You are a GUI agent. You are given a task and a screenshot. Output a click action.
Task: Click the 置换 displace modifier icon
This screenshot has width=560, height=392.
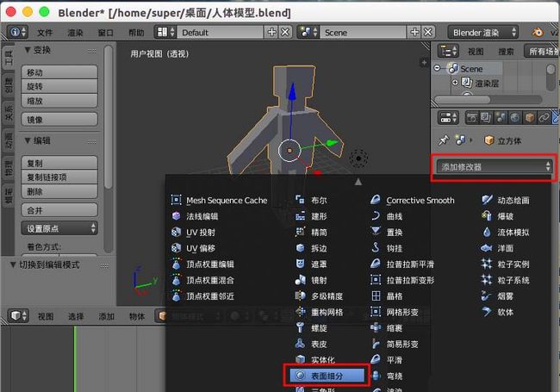(x=376, y=232)
